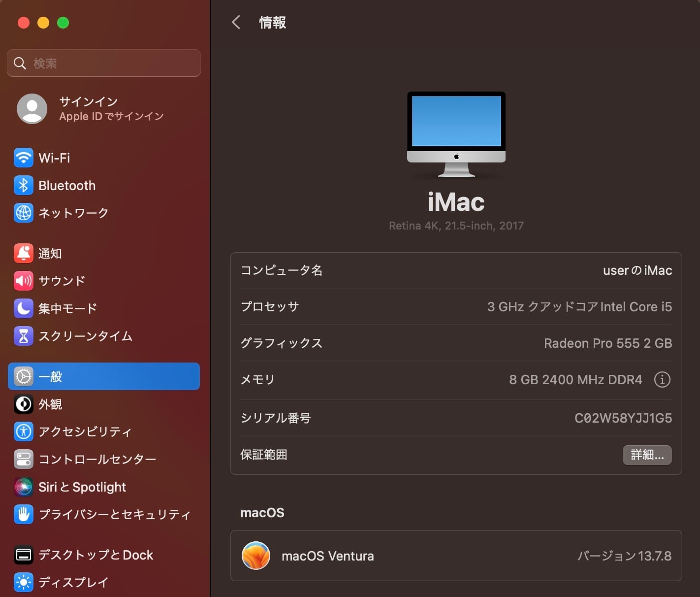The height and width of the screenshot is (597, 700).
Task: Open Bluetooth settings icon
Action: (x=24, y=186)
